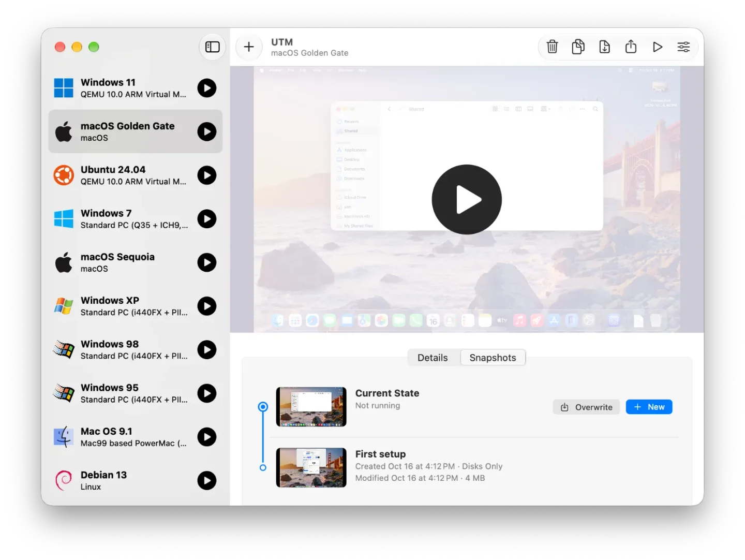Select the Windows 95 VM entry
Image resolution: width=745 pixels, height=560 pixels.
136,393
